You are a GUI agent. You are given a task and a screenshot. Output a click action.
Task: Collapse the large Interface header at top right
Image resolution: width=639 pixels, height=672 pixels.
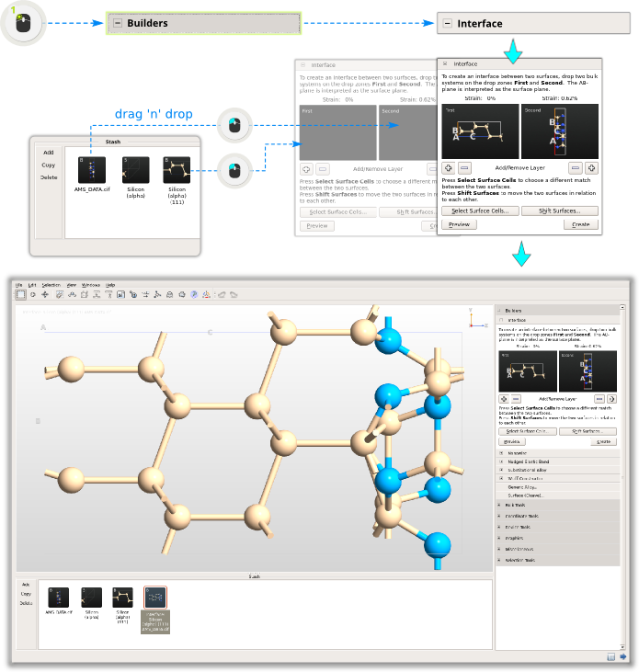(x=447, y=23)
